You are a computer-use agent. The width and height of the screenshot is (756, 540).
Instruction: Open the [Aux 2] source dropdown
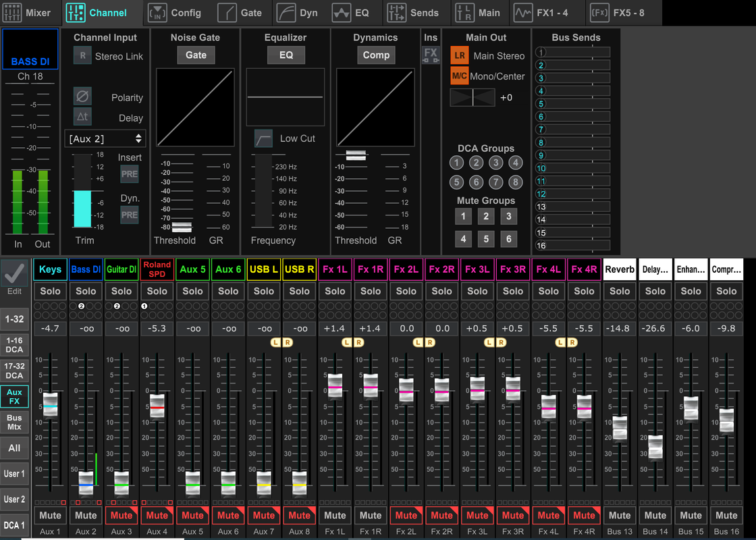pyautogui.click(x=105, y=139)
